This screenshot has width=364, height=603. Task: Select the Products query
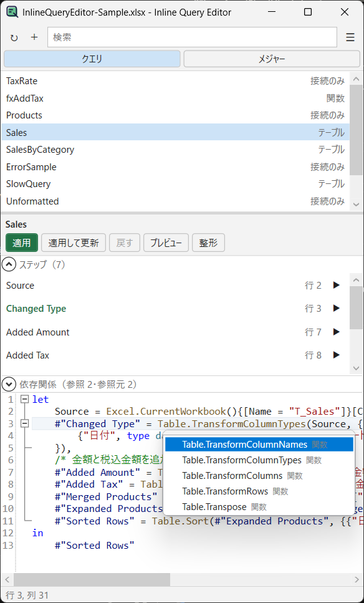pos(175,115)
